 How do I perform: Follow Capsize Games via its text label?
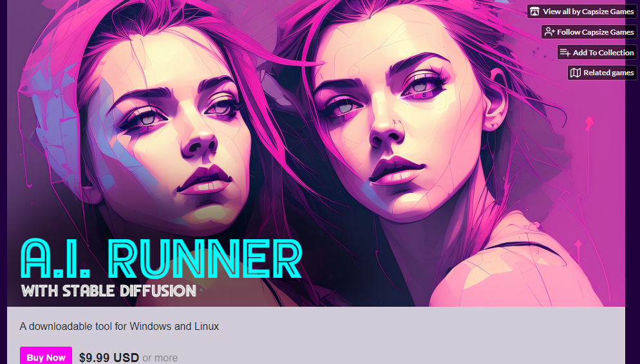595,32
